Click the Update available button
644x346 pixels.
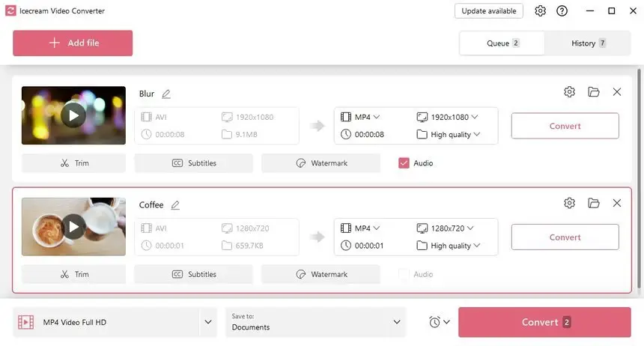pos(489,11)
